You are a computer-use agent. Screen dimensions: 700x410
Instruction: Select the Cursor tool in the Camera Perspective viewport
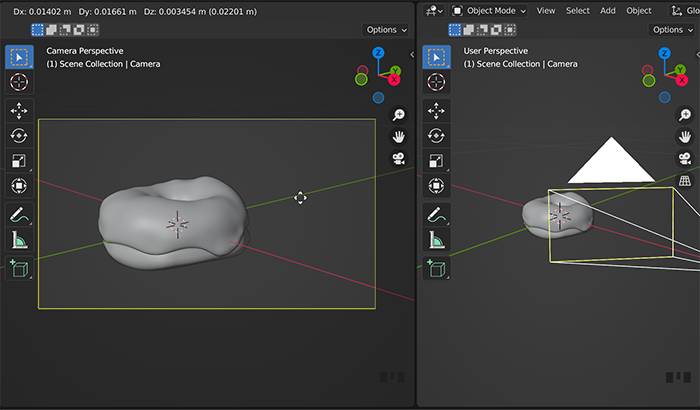coord(19,82)
